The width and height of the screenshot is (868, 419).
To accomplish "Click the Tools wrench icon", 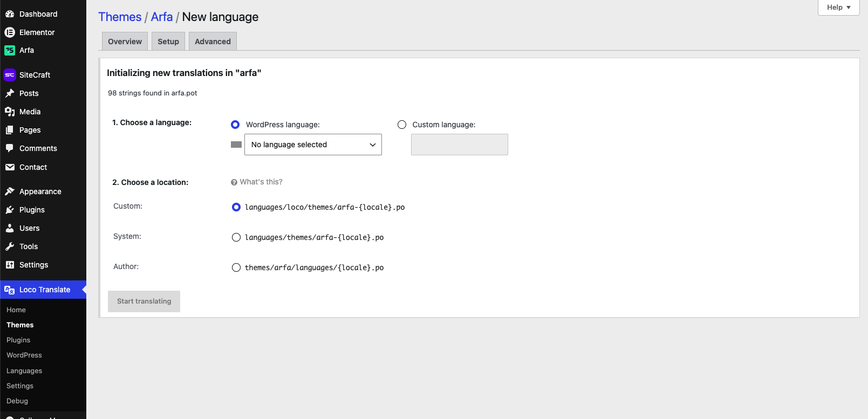I will (10, 246).
